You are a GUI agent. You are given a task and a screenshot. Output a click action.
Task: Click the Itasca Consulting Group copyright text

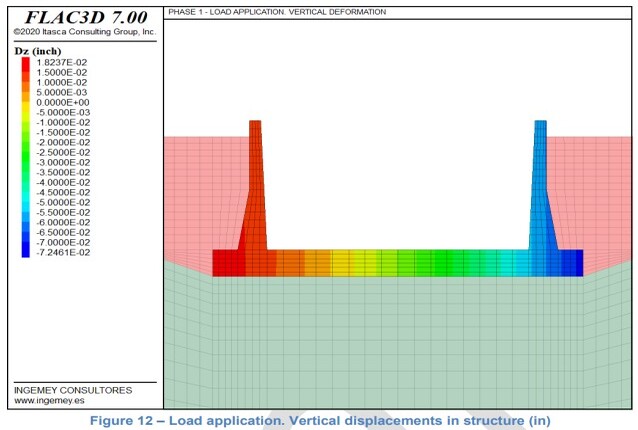85,33
